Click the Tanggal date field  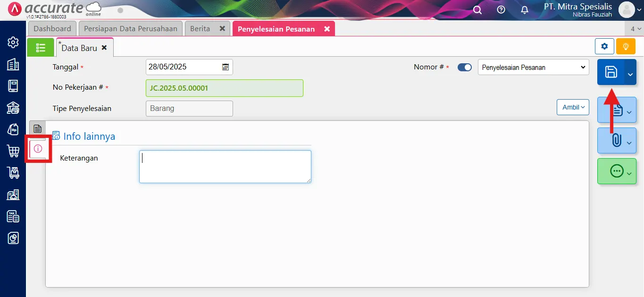[189, 67]
